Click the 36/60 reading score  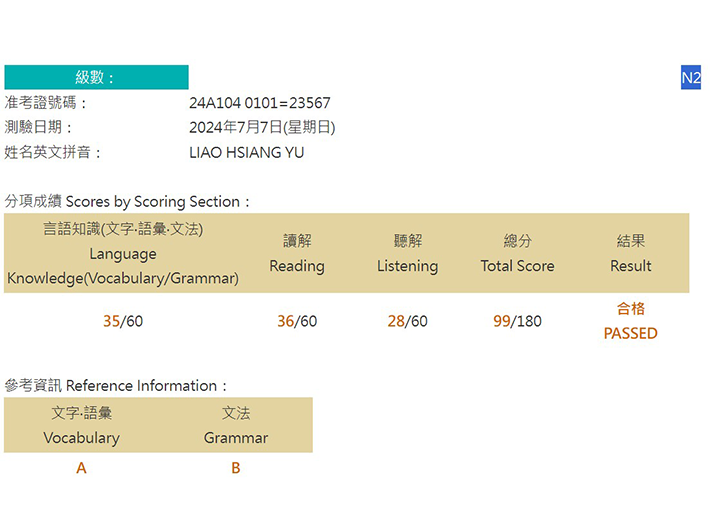tap(297, 321)
